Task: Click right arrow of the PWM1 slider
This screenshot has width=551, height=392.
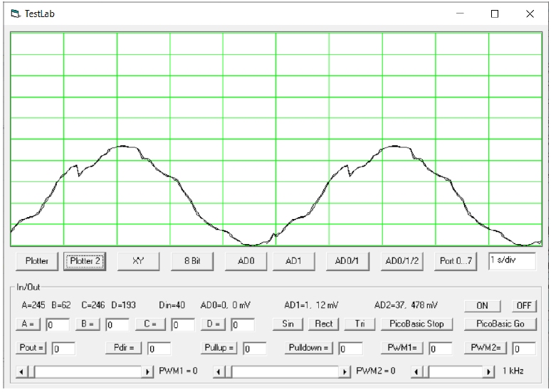Action: pos(148,372)
